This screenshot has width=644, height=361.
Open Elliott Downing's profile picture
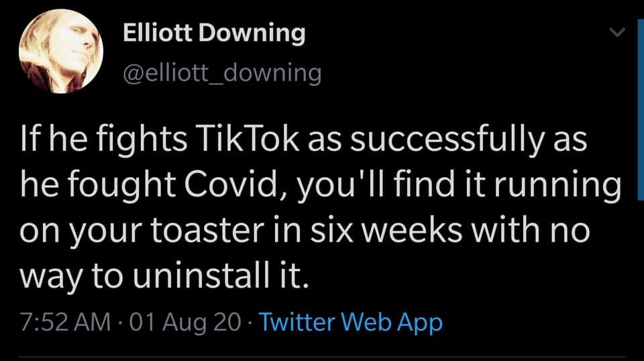[61, 52]
